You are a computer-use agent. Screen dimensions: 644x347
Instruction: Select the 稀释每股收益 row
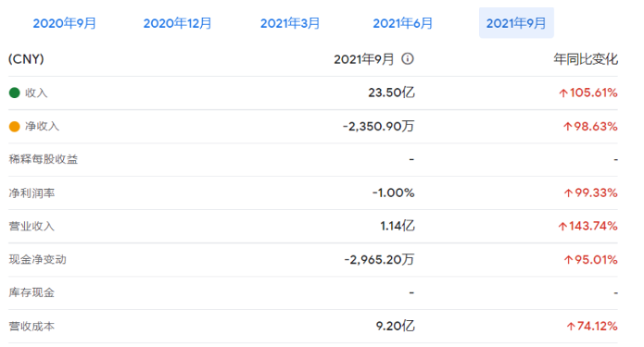(x=313, y=159)
